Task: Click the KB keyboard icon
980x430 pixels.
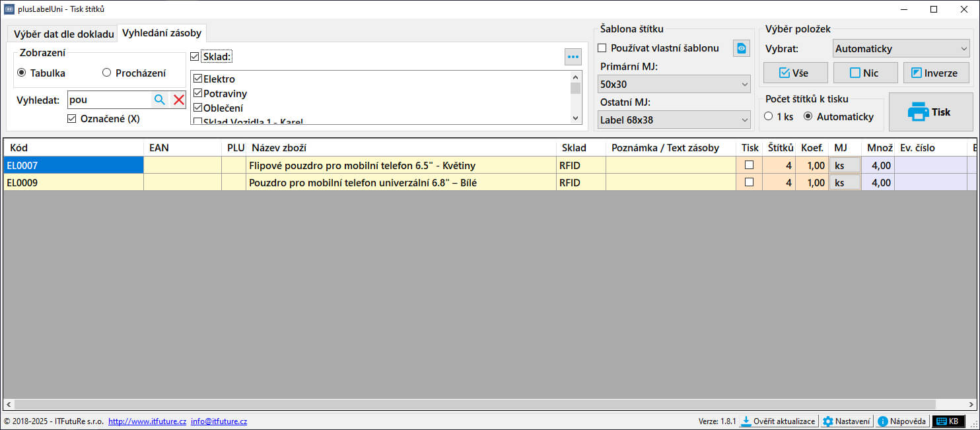Action: tap(948, 421)
